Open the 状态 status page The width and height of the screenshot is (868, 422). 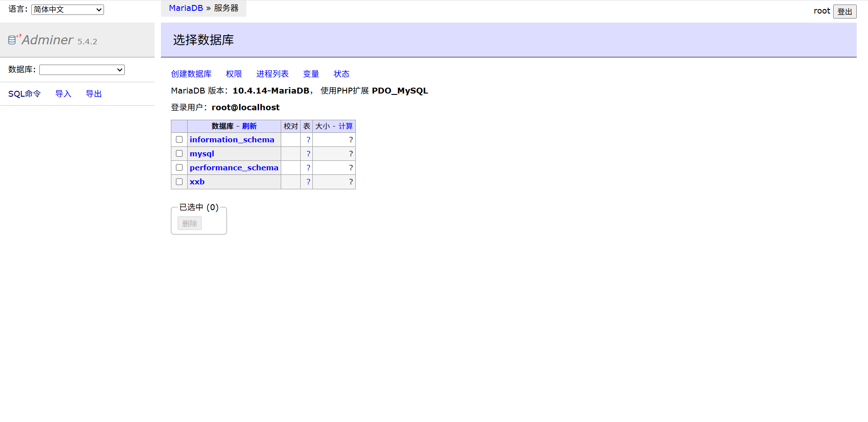[x=342, y=74]
